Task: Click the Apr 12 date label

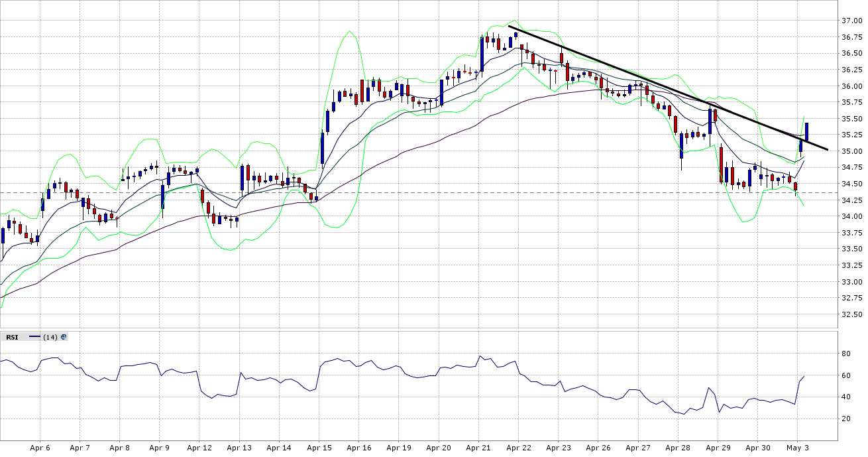Action: (199, 448)
